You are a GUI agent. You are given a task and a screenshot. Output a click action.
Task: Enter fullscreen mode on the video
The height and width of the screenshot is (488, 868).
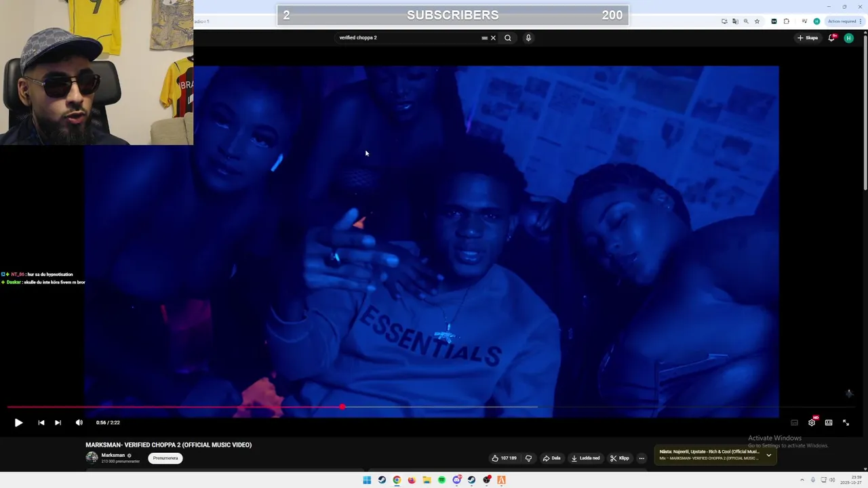(846, 422)
